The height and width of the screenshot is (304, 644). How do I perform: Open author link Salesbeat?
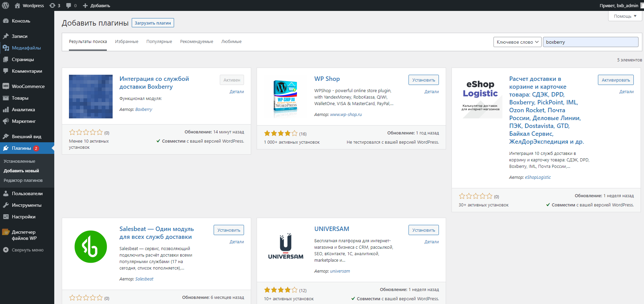[x=144, y=279]
